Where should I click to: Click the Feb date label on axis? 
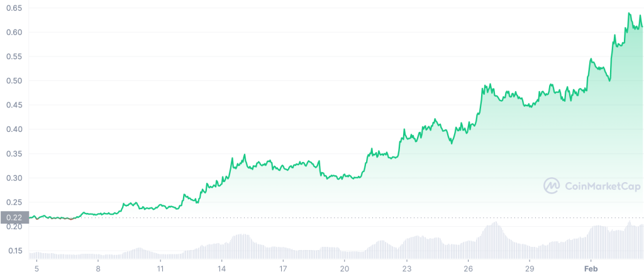[x=591, y=269]
